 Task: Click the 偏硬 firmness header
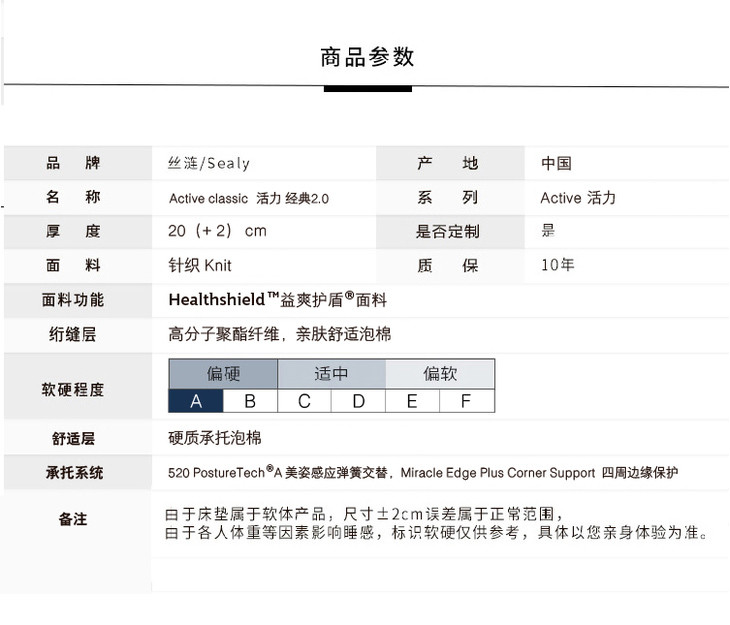tap(223, 374)
